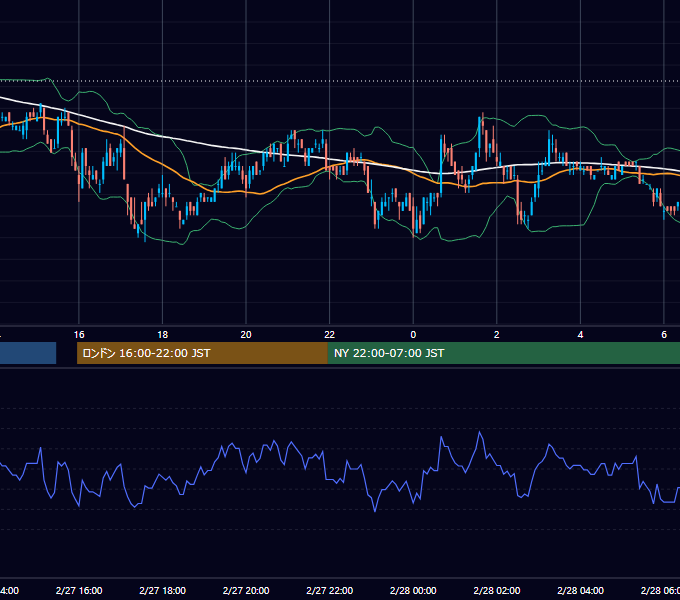The image size is (680, 600).
Task: Click the 4 hour label on the price chart axis
Action: 580,334
